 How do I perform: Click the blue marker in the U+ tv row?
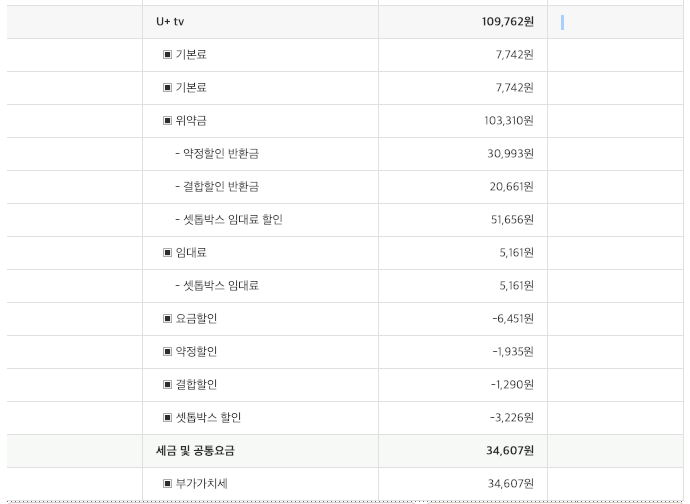point(563,22)
